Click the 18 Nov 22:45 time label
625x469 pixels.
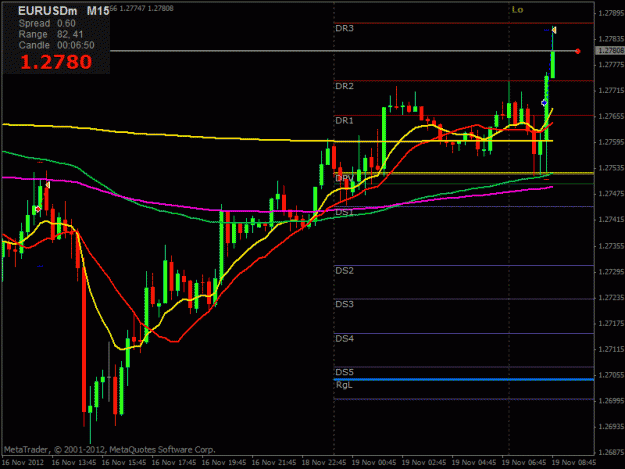[x=324, y=462]
